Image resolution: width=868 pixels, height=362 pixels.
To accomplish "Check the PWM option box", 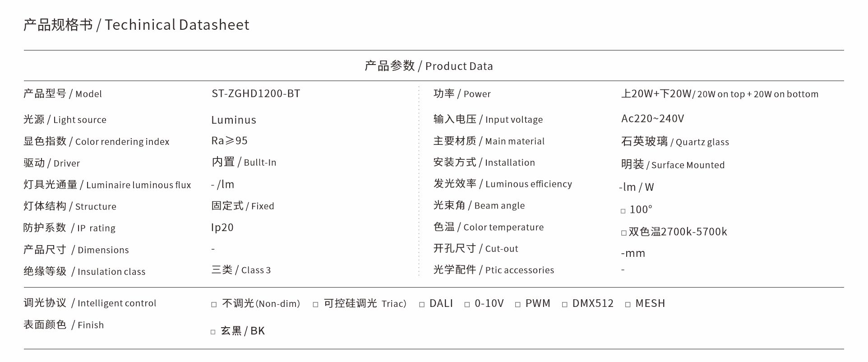I will [518, 305].
